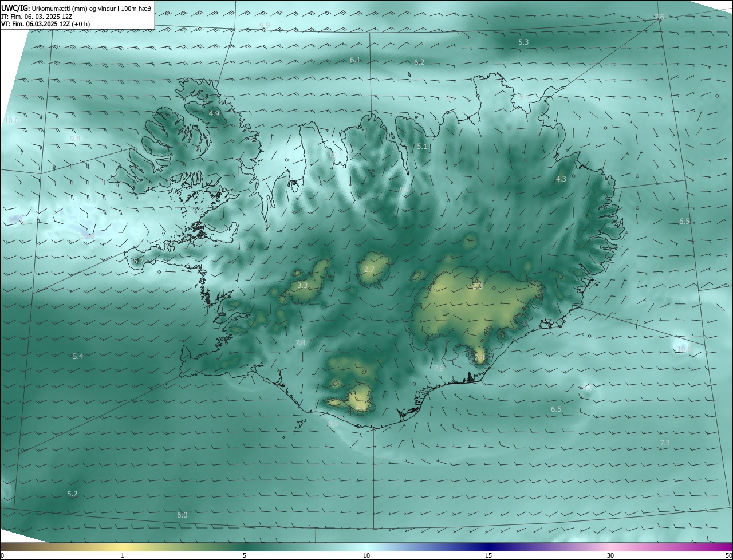Viewport: 733px width, 560px height.
Task: Click the 6.2 value label
Action: tap(419, 62)
